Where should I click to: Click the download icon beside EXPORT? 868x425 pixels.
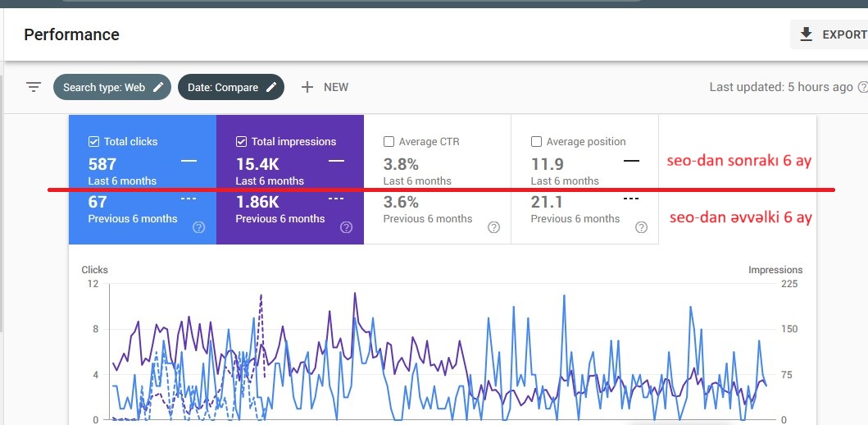pos(807,34)
